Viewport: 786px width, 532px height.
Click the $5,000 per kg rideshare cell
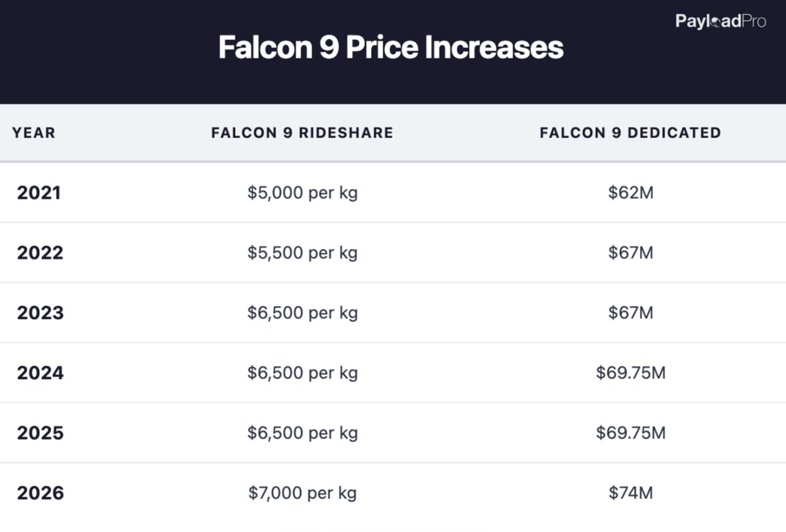303,193
